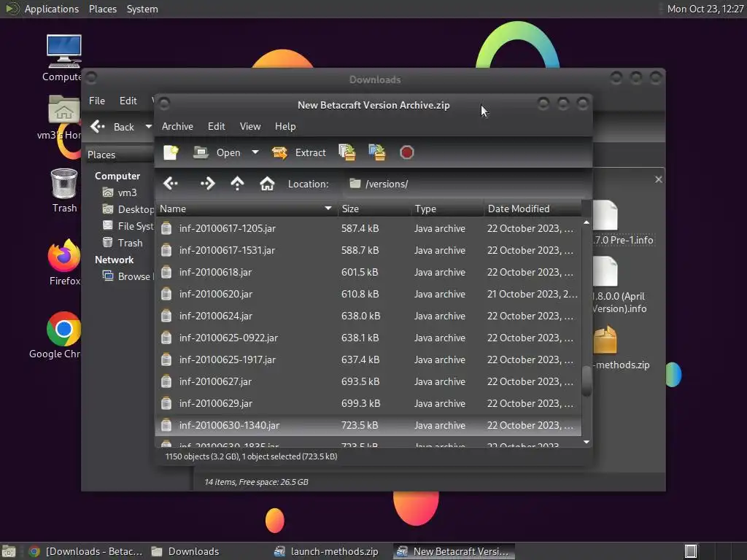Open Browse Network in Downloads sidebar
The image size is (747, 560).
click(x=128, y=276)
